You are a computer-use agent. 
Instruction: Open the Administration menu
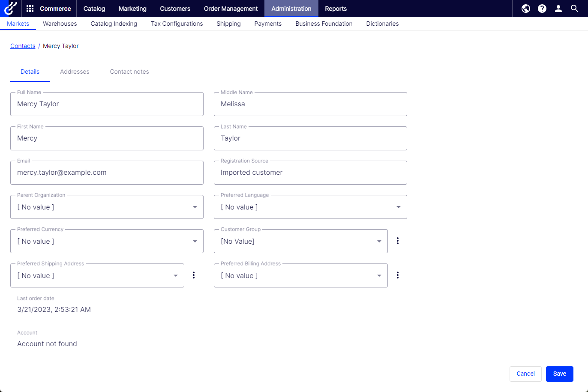(291, 9)
